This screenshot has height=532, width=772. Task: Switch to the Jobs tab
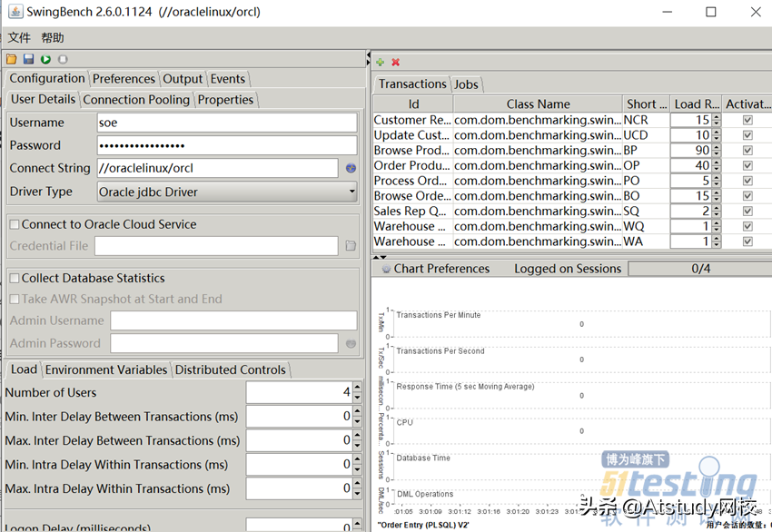[x=466, y=84]
